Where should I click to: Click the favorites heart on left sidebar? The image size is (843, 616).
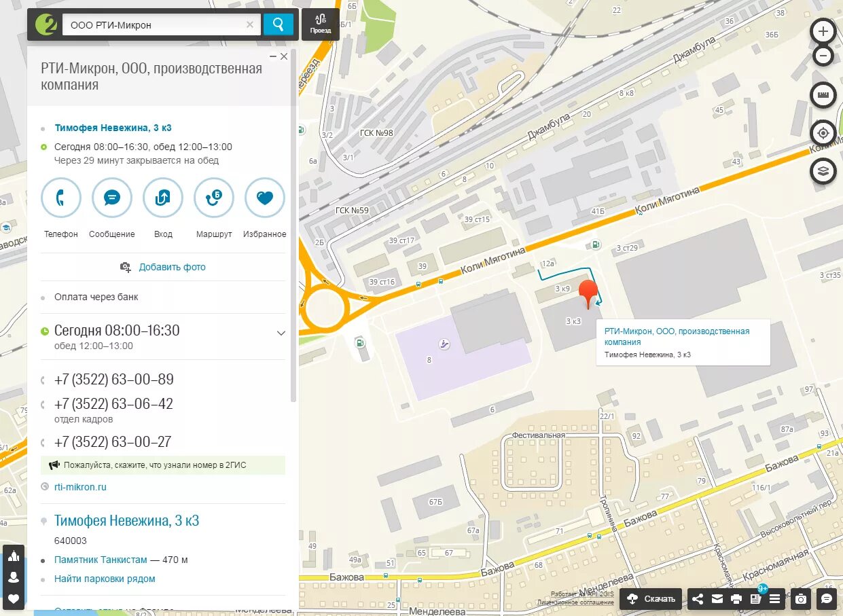pyautogui.click(x=14, y=599)
